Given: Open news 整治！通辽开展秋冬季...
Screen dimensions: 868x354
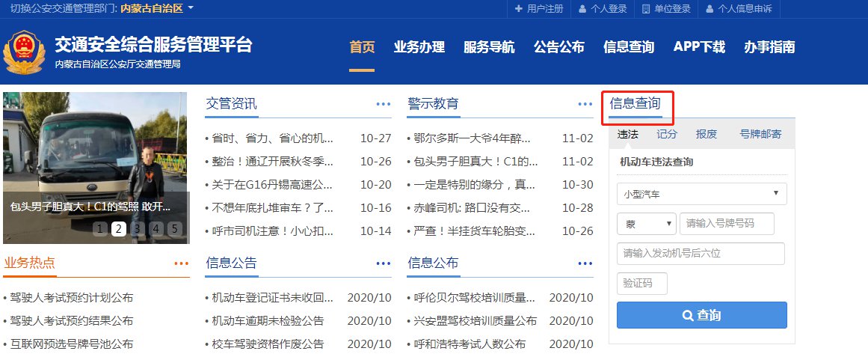Looking at the screenshot, I should click(272, 162).
